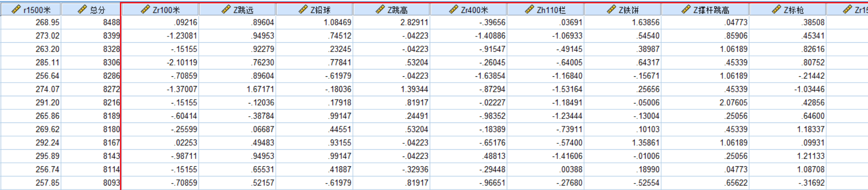
Task: Select the Z跳高 column header
Action: [392, 9]
